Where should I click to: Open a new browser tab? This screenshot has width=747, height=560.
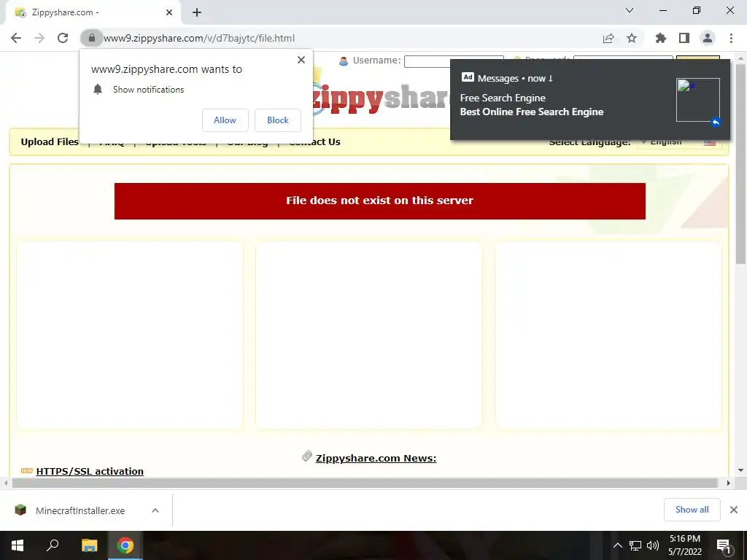[x=197, y=13]
